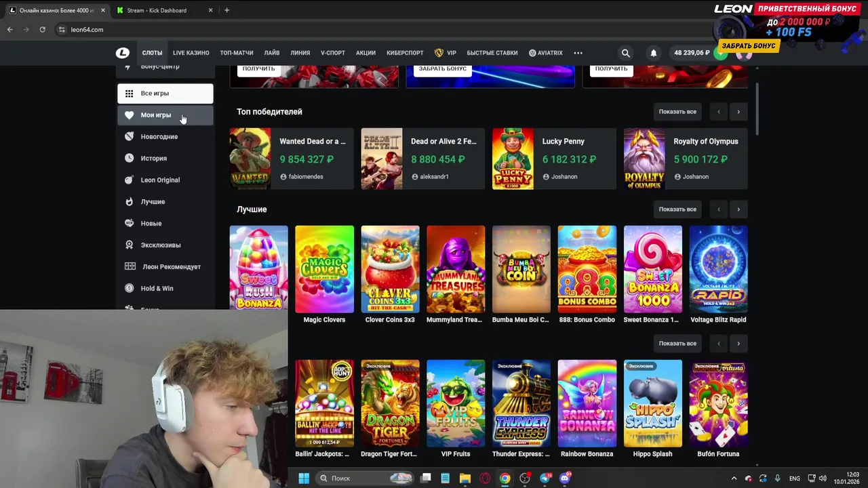This screenshot has height=488, width=868.
Task: Open the 'V-Спорт' header item
Action: (333, 53)
